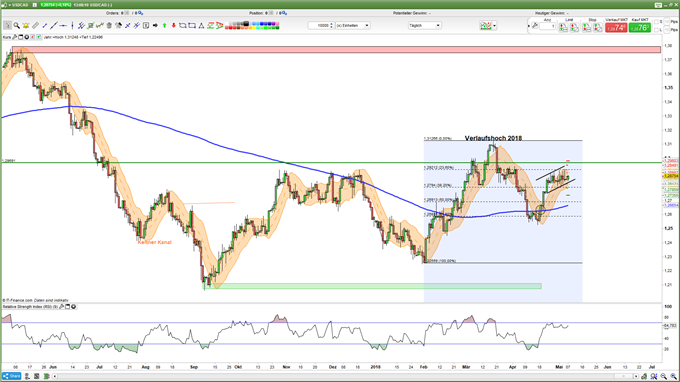Select the rectangle drawing tool
The width and height of the screenshot is (680, 382).
[192, 26]
